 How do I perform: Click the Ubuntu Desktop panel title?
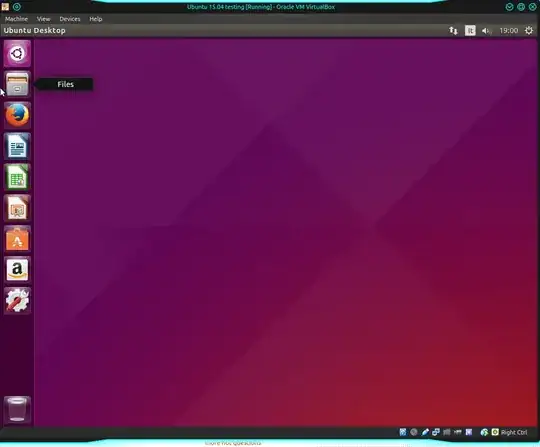34,31
